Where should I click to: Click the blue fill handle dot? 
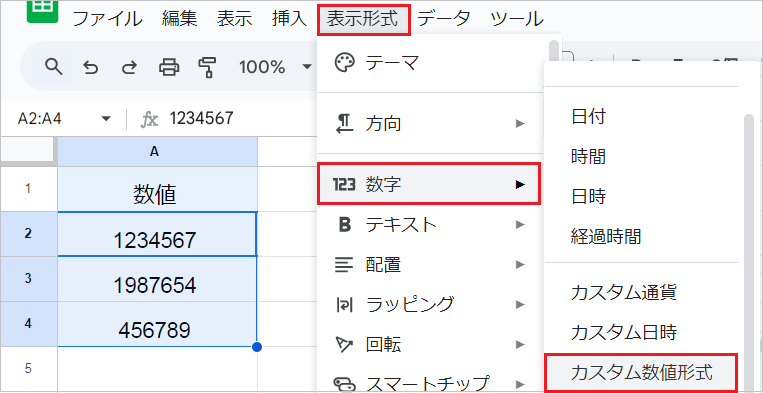[257, 347]
